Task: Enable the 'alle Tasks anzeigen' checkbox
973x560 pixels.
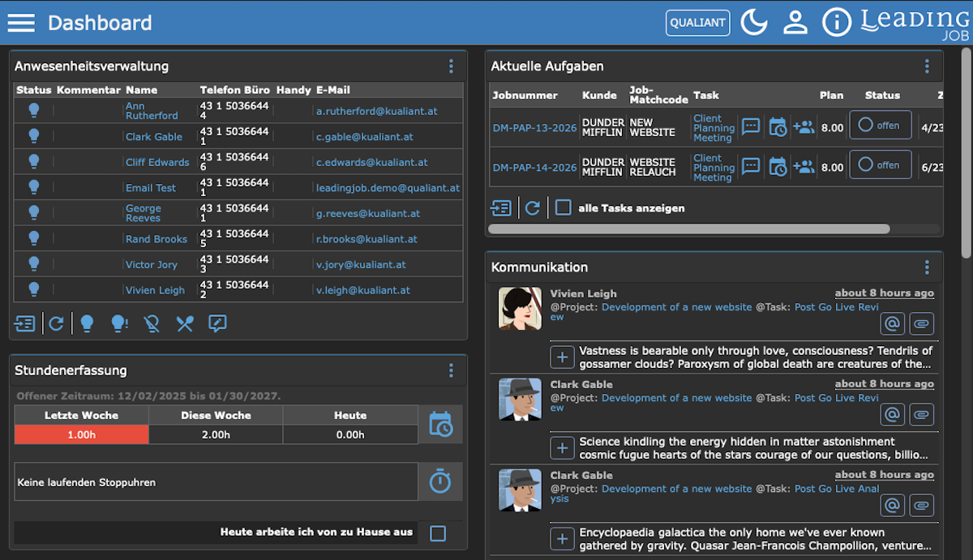Action: pyautogui.click(x=563, y=207)
